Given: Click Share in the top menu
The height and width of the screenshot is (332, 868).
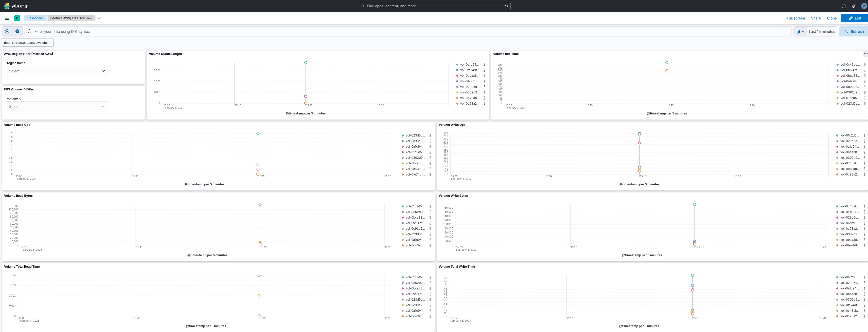Looking at the screenshot, I should click(x=816, y=18).
